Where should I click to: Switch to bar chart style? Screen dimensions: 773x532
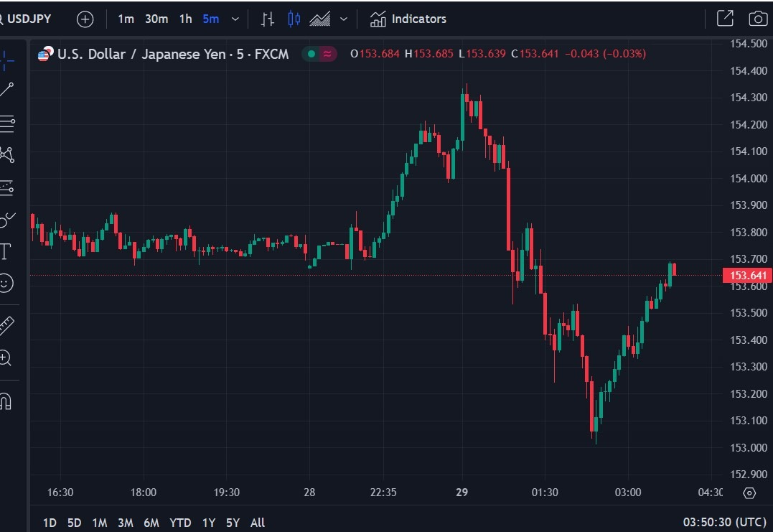point(267,19)
